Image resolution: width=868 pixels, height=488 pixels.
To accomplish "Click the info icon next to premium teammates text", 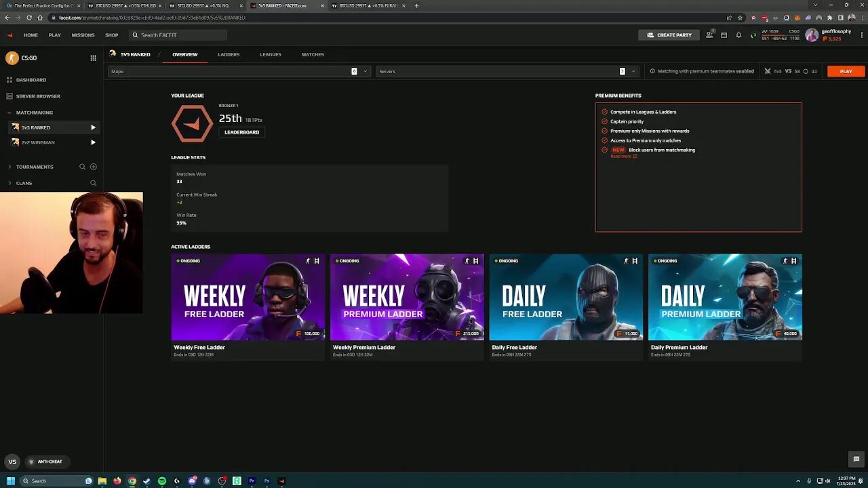I will (x=652, y=71).
